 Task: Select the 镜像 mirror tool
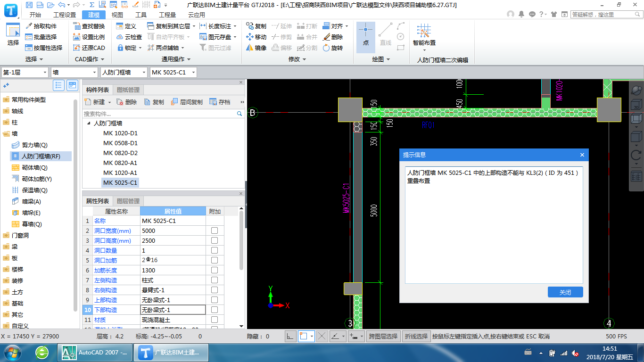click(256, 48)
